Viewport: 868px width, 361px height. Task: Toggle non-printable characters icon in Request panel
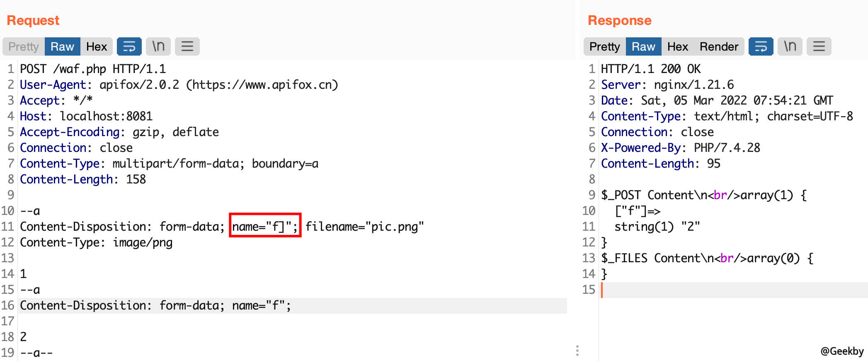click(158, 46)
